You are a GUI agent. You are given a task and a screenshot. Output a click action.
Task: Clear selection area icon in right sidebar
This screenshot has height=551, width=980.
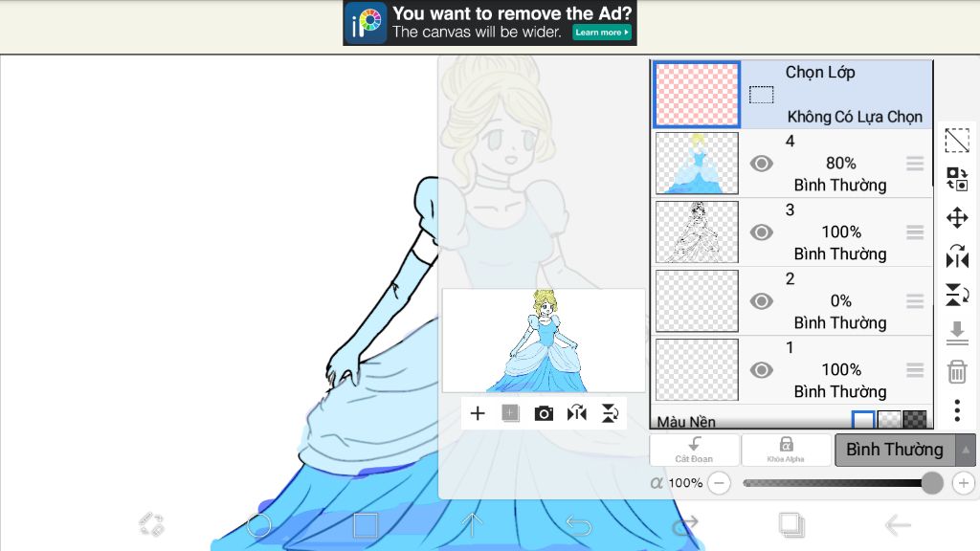957,140
